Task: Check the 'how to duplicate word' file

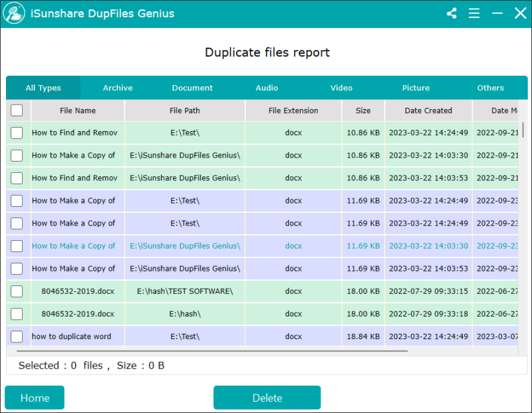Action: click(17, 337)
